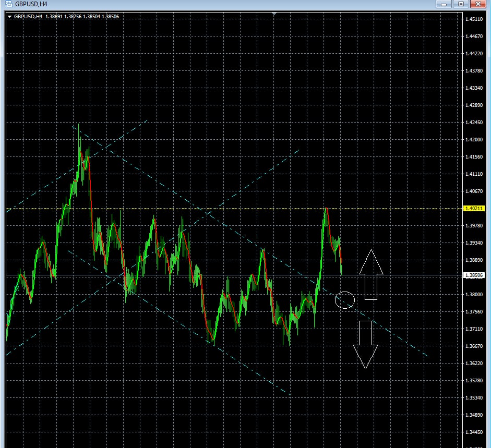Click the 1.34450 price scale value
The image size is (491, 448).
[x=474, y=432]
